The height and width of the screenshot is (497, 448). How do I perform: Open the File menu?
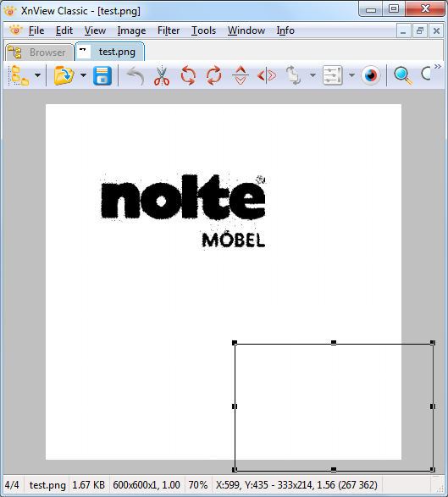coord(36,30)
